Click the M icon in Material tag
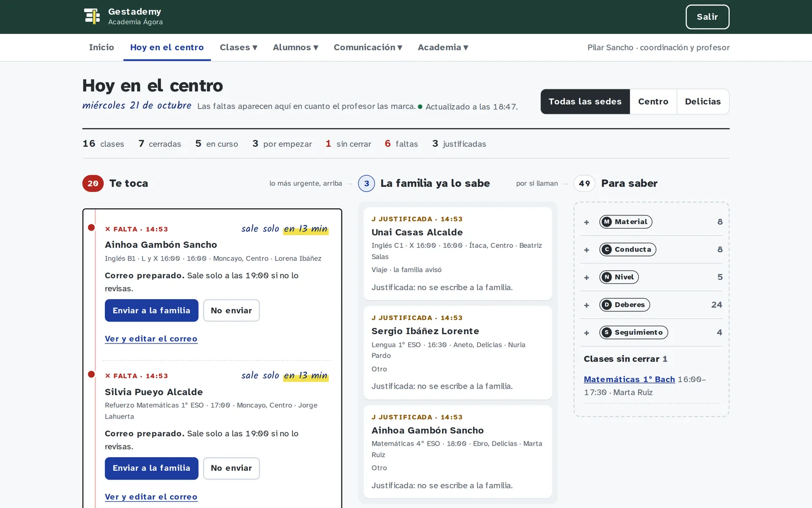812x508 pixels. [606, 222]
